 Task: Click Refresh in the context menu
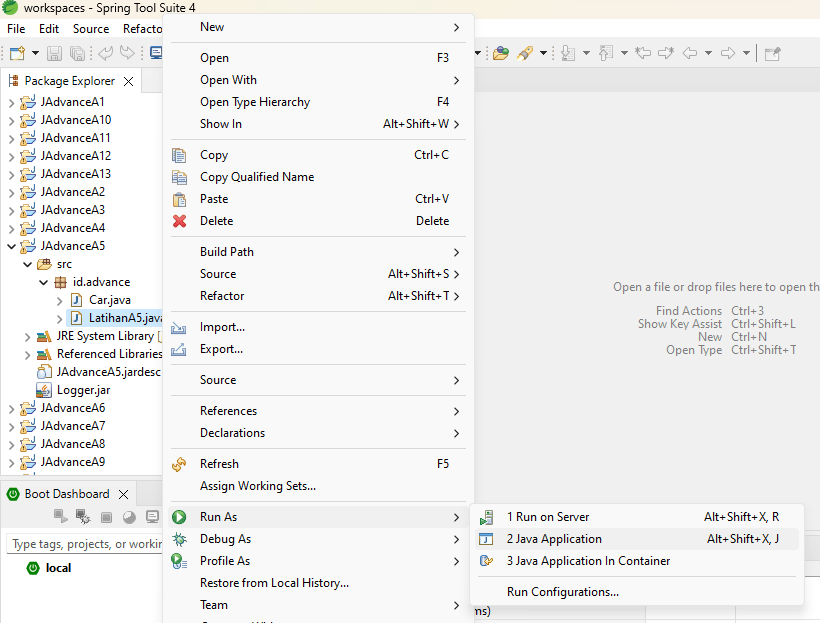point(318,464)
